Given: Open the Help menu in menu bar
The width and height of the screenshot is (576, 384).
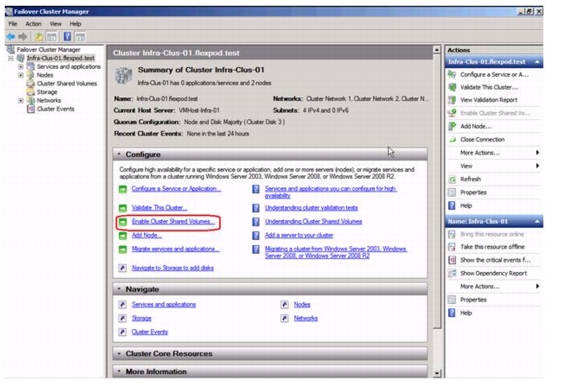Looking at the screenshot, I should (x=75, y=24).
